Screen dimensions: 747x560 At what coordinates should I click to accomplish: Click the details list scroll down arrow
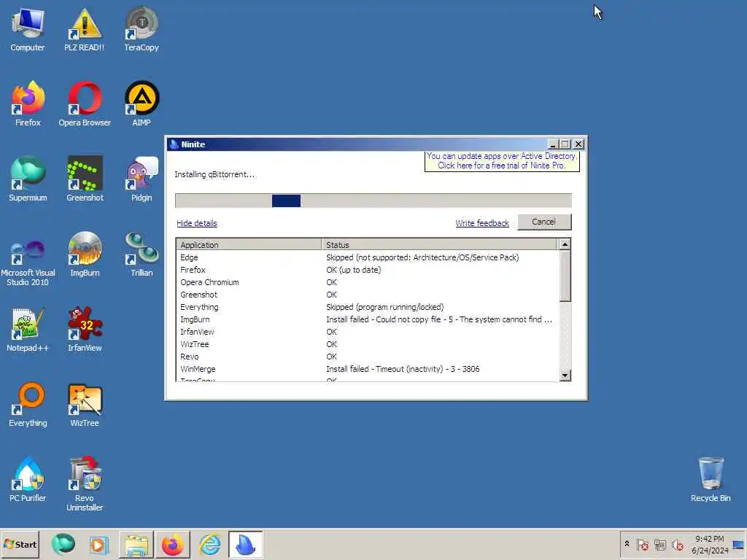565,376
